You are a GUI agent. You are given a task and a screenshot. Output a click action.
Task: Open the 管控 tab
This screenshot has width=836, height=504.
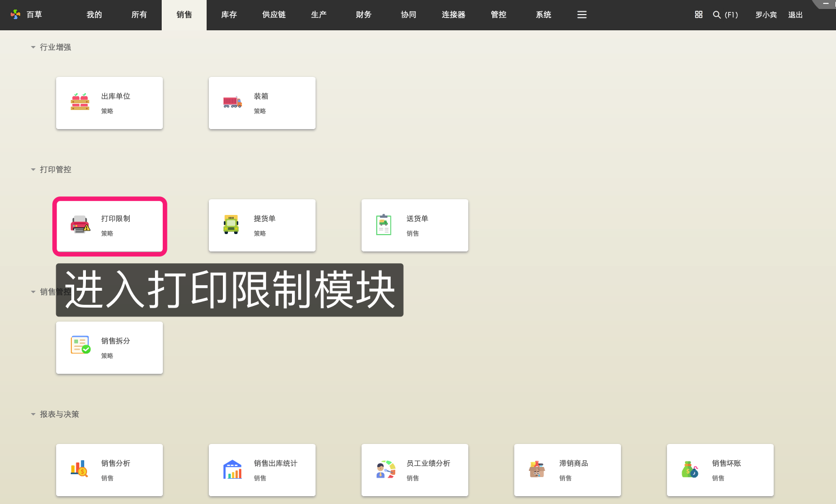[x=499, y=15]
